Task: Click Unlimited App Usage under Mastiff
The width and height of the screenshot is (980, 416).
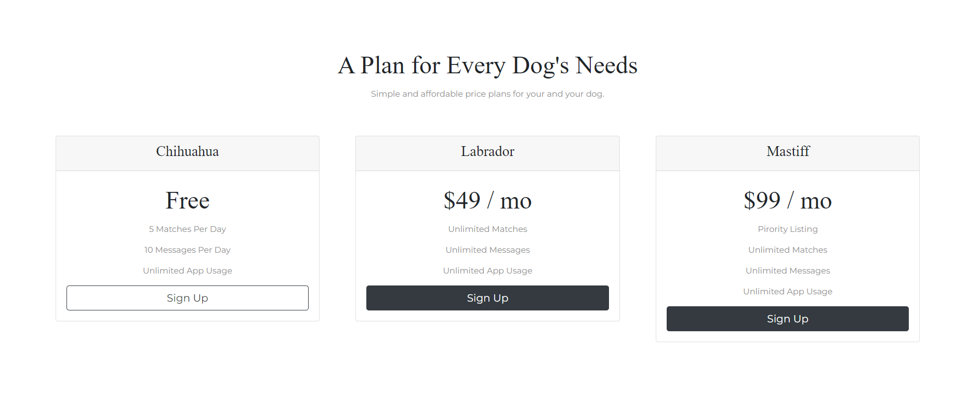Action: coord(787,291)
